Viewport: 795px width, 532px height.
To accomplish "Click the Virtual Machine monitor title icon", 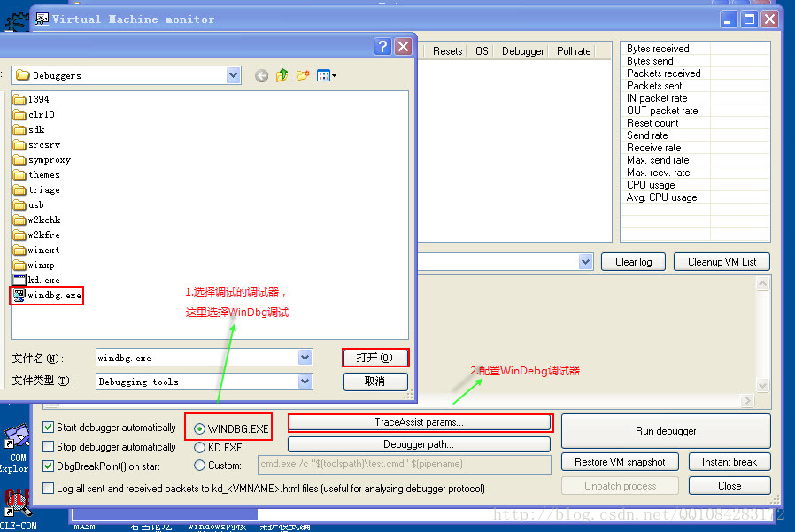I will point(42,19).
